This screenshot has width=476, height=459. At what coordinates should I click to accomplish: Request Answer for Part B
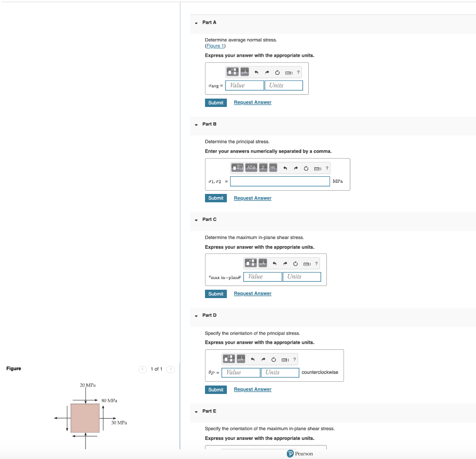[252, 198]
